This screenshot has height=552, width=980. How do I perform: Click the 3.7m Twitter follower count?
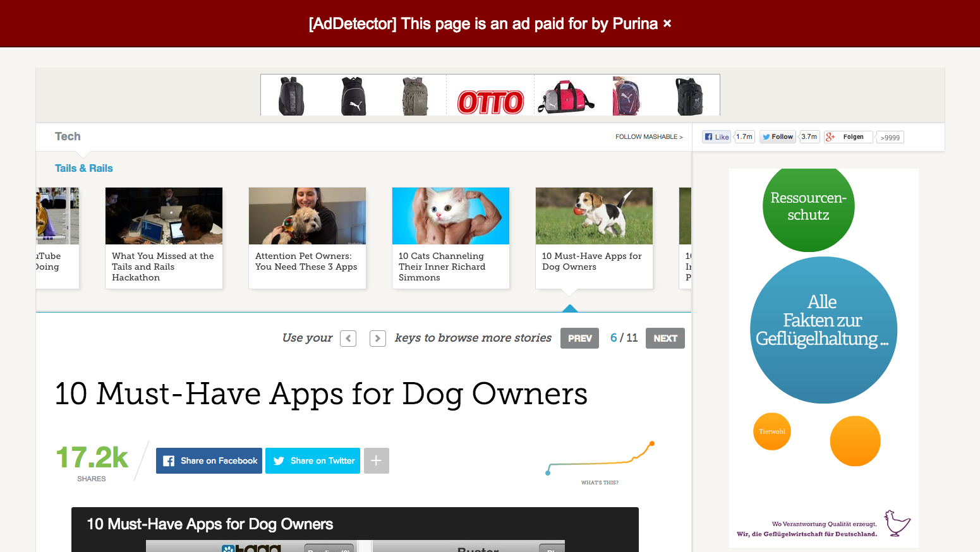pos(809,137)
